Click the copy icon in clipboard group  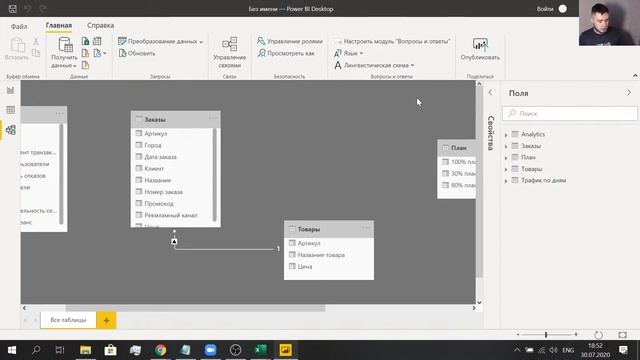pos(36,53)
